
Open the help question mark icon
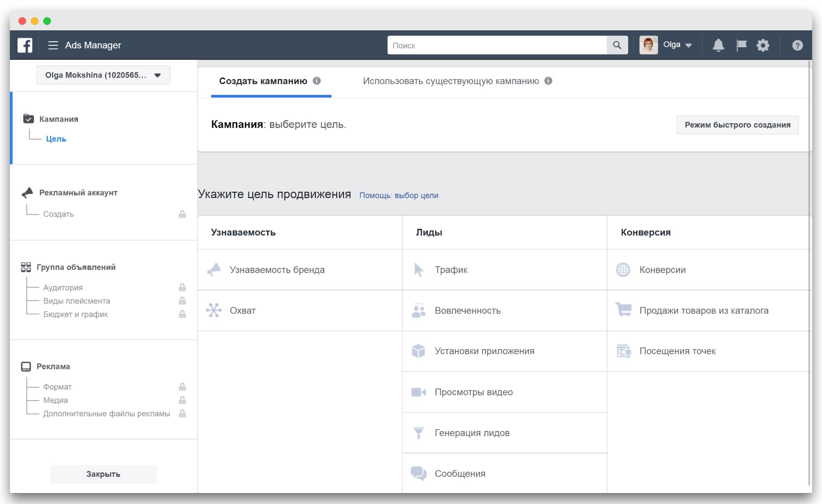[x=797, y=45]
